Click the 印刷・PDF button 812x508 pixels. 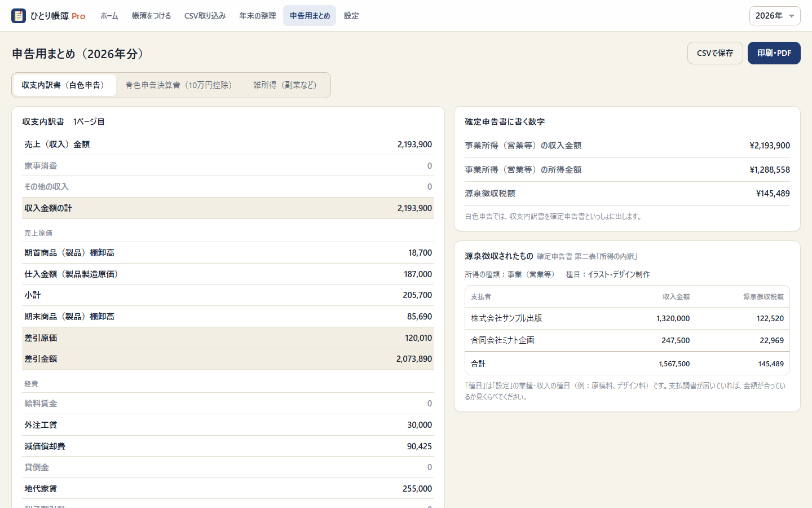[774, 53]
